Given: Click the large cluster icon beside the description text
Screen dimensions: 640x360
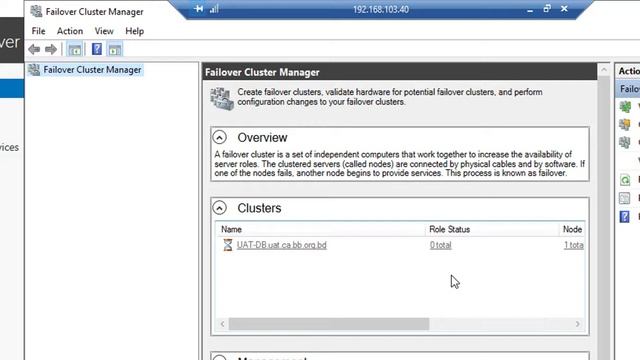Looking at the screenshot, I should pyautogui.click(x=222, y=99).
